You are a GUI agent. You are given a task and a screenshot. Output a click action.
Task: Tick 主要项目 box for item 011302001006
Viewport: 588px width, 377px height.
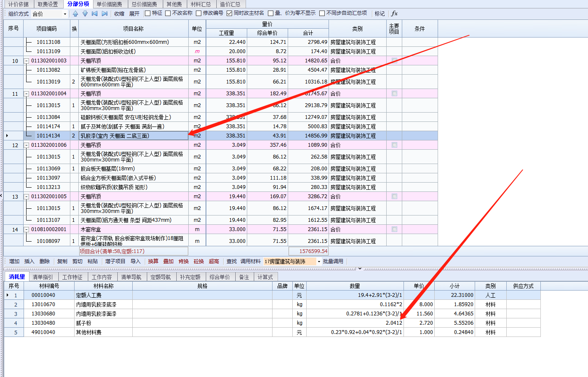(394, 145)
